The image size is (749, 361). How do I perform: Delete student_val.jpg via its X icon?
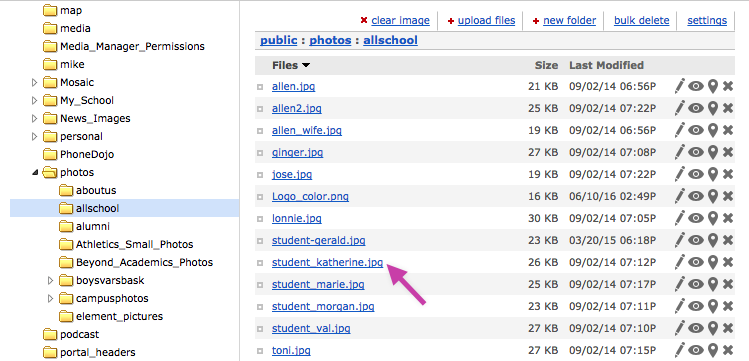(728, 328)
